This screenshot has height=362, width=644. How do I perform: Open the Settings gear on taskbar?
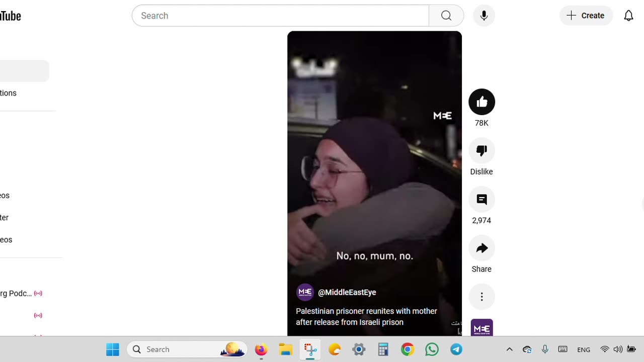click(359, 349)
